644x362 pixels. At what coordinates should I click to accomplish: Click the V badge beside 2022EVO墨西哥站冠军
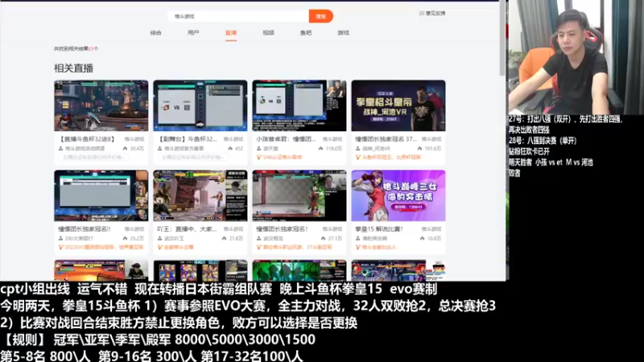click(x=61, y=248)
